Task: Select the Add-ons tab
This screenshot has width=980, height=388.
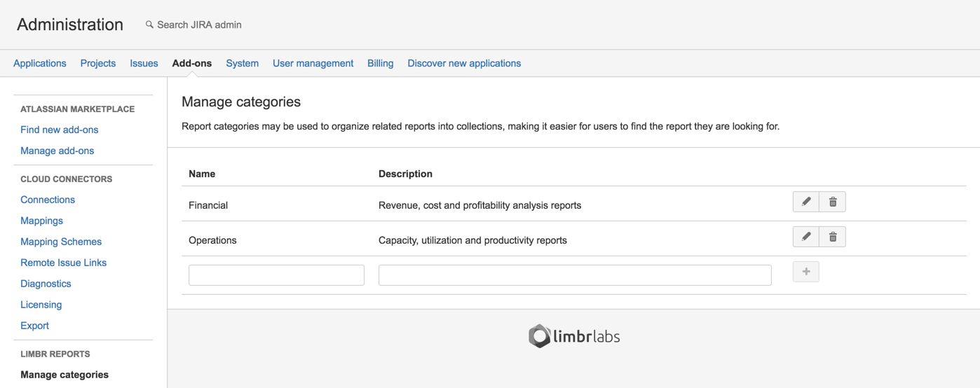Action: pyautogui.click(x=192, y=63)
